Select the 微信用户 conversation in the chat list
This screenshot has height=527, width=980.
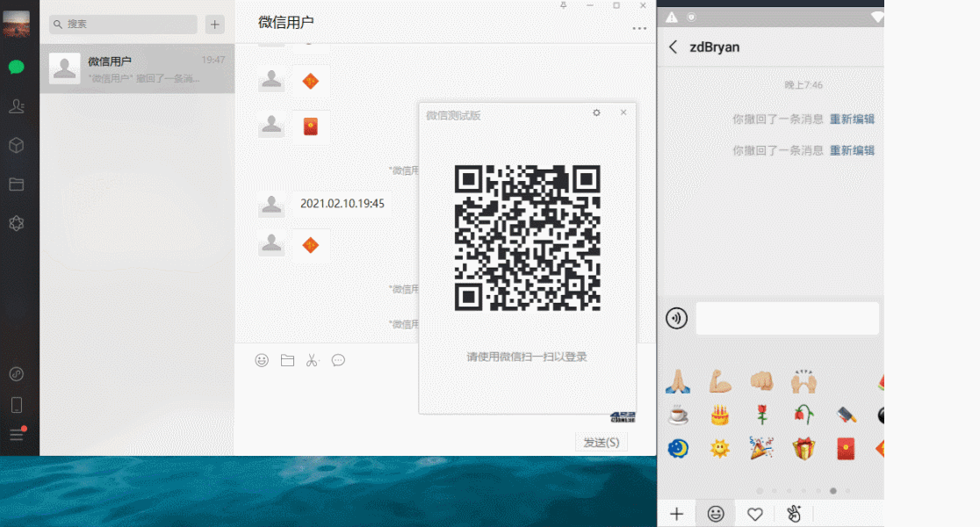coord(137,68)
